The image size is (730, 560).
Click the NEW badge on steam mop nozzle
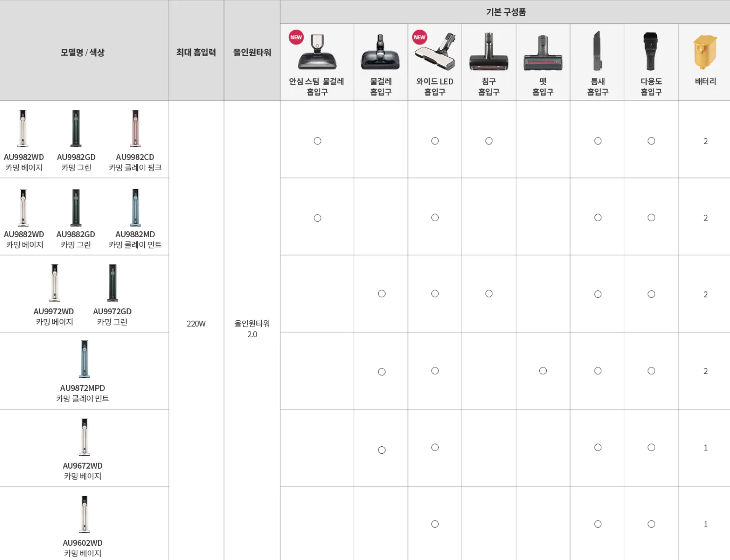pos(296,37)
